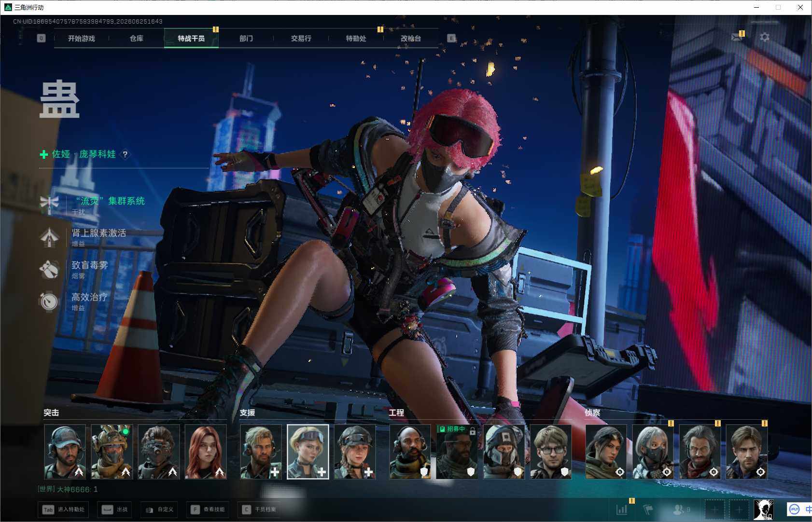Open the friends list icon showing 9
812x522 pixels.
tap(682, 509)
